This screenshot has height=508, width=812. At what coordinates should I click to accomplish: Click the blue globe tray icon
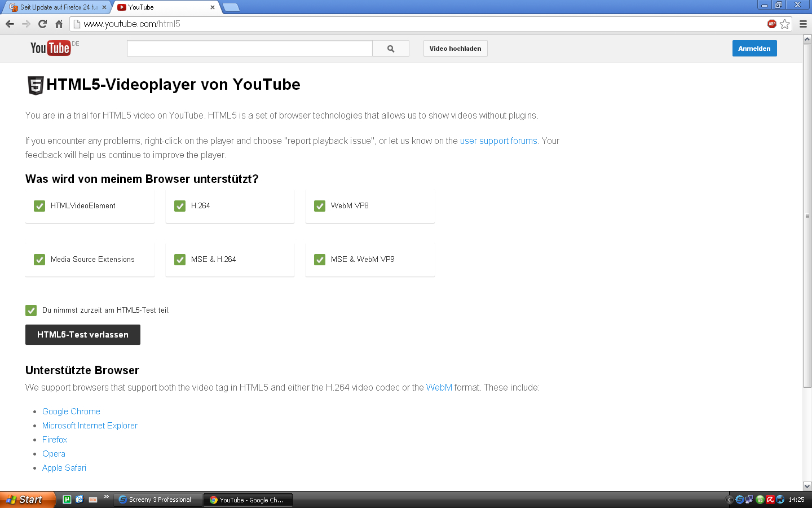[780, 500]
